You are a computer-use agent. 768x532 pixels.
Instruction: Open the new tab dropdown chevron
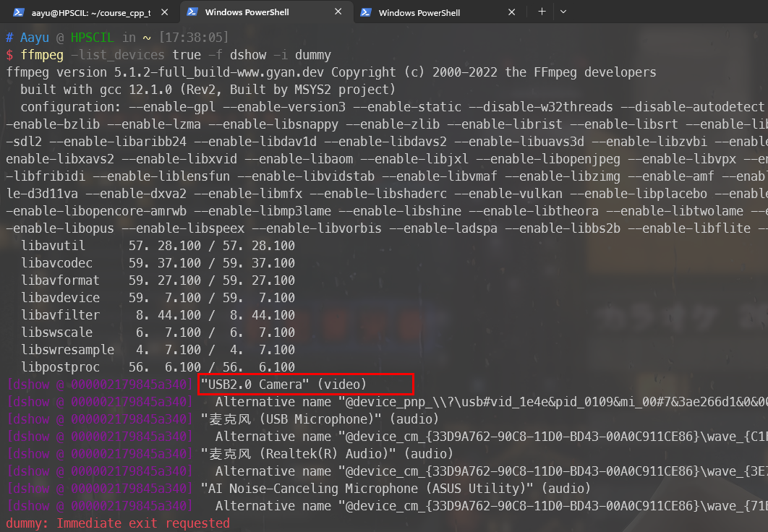pyautogui.click(x=565, y=12)
